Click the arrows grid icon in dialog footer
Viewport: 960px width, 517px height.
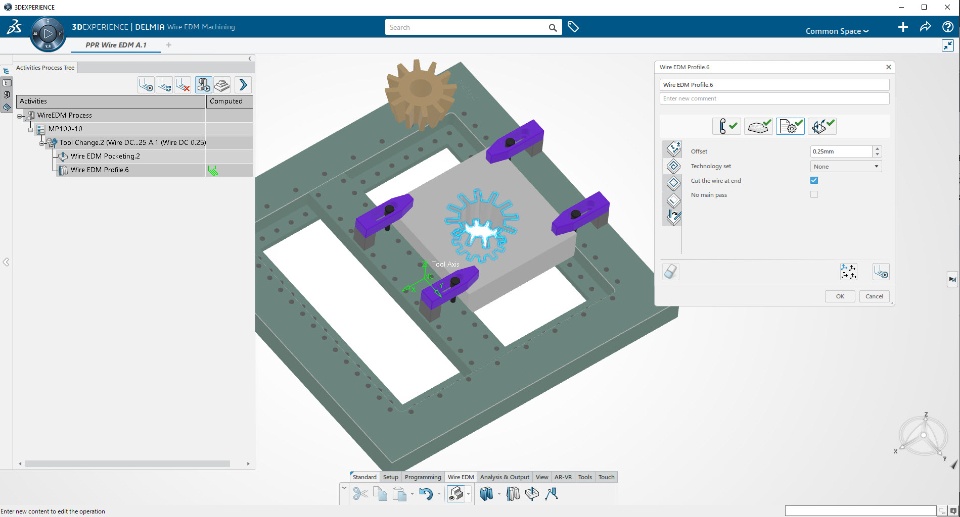click(849, 271)
